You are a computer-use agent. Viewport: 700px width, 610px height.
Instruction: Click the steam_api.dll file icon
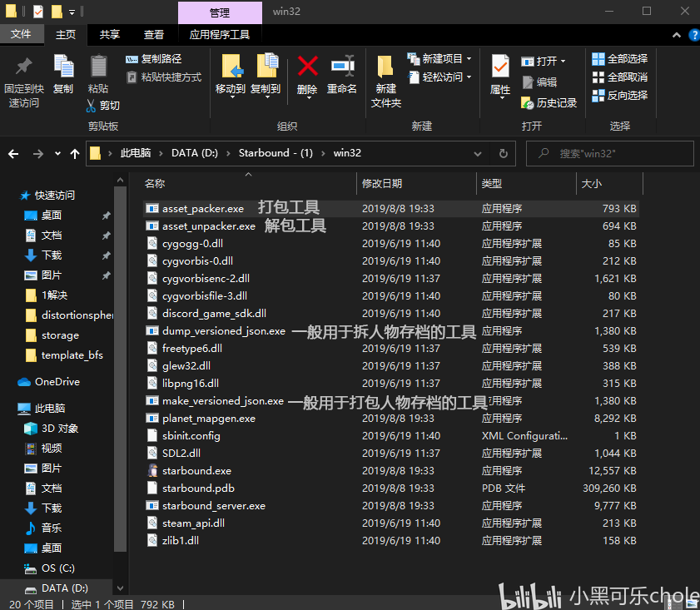[152, 523]
